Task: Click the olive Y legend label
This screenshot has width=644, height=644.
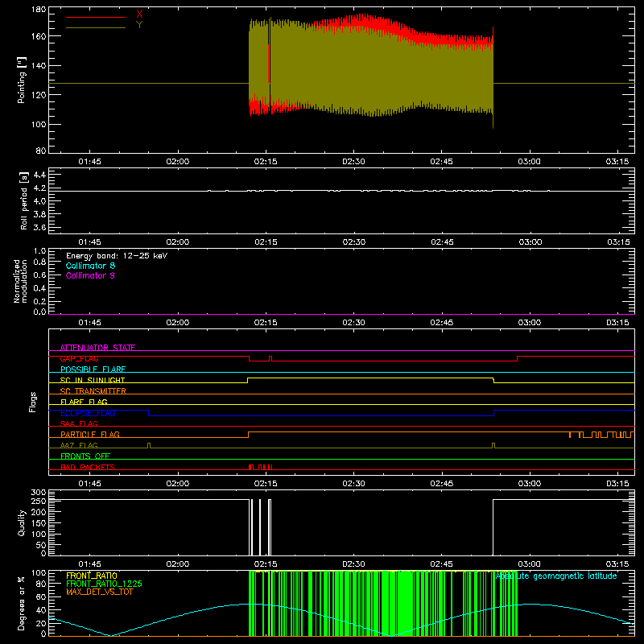Action: click(139, 25)
